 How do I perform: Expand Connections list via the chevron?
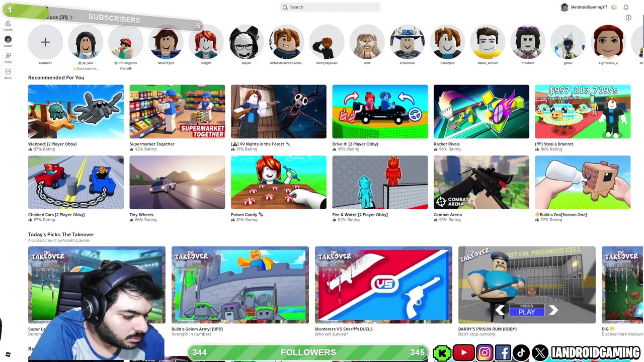[71, 18]
